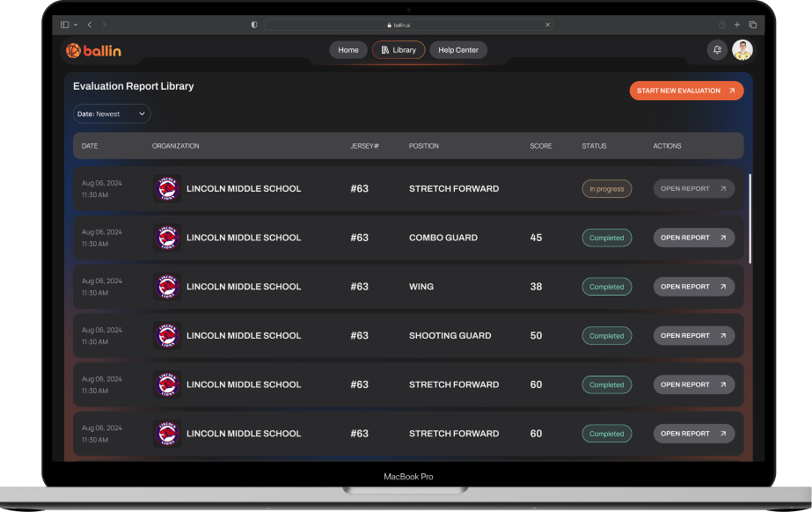
Task: Select the Library tab
Action: coord(399,49)
